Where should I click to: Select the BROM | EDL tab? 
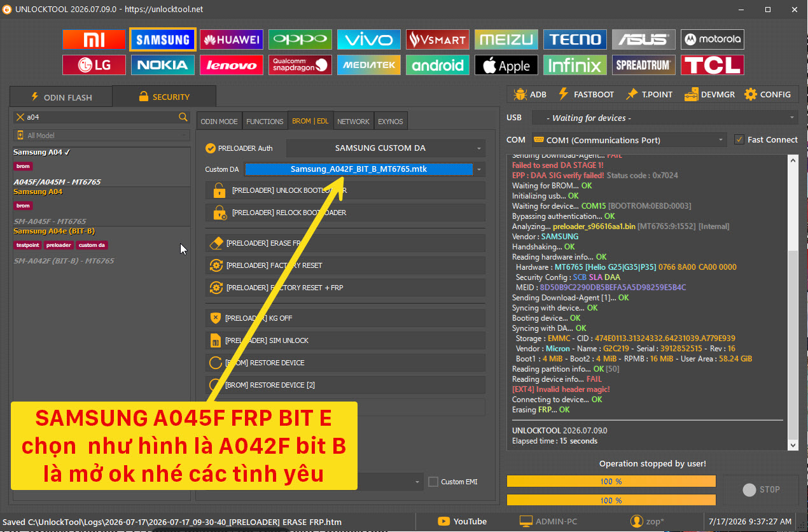310,121
